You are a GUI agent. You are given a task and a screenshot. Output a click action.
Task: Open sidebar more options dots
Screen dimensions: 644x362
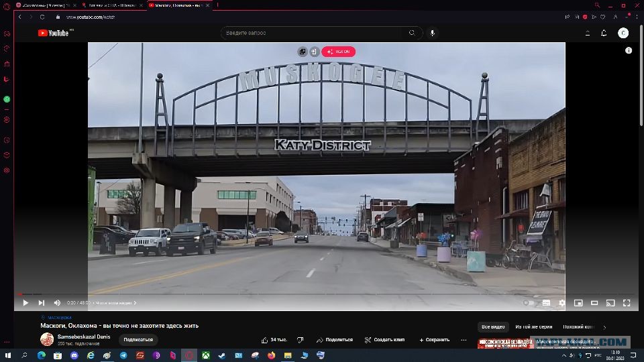click(7, 342)
